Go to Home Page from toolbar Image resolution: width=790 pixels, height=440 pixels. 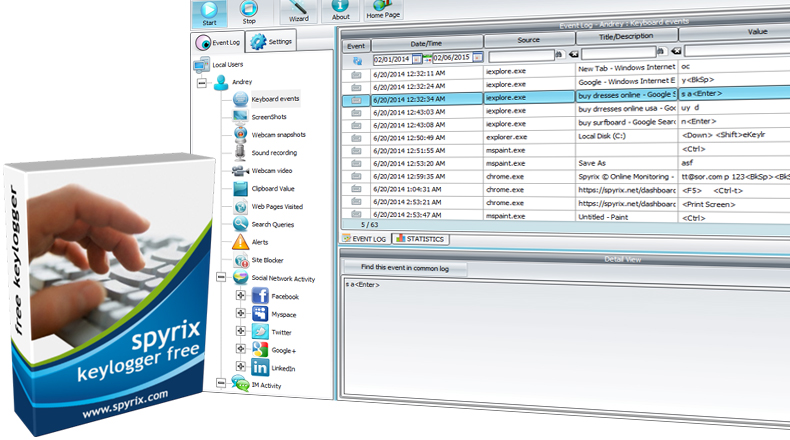[x=384, y=10]
